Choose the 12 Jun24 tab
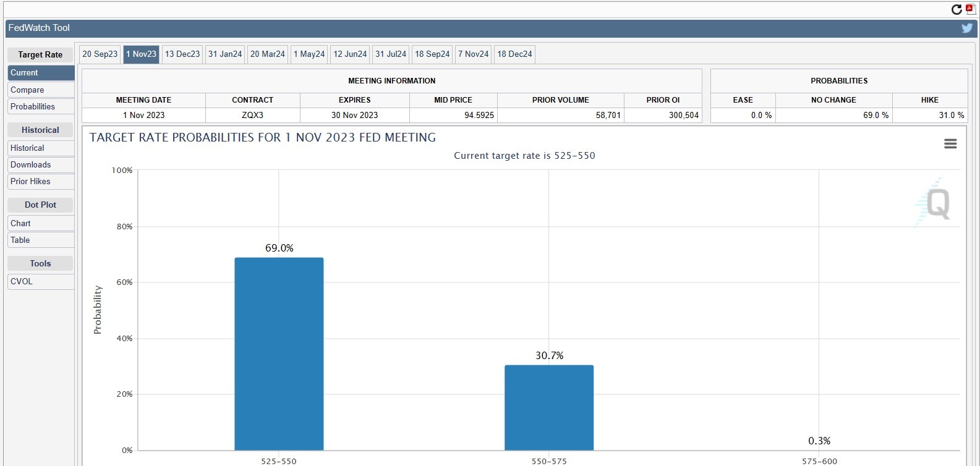980x466 pixels. coord(350,54)
